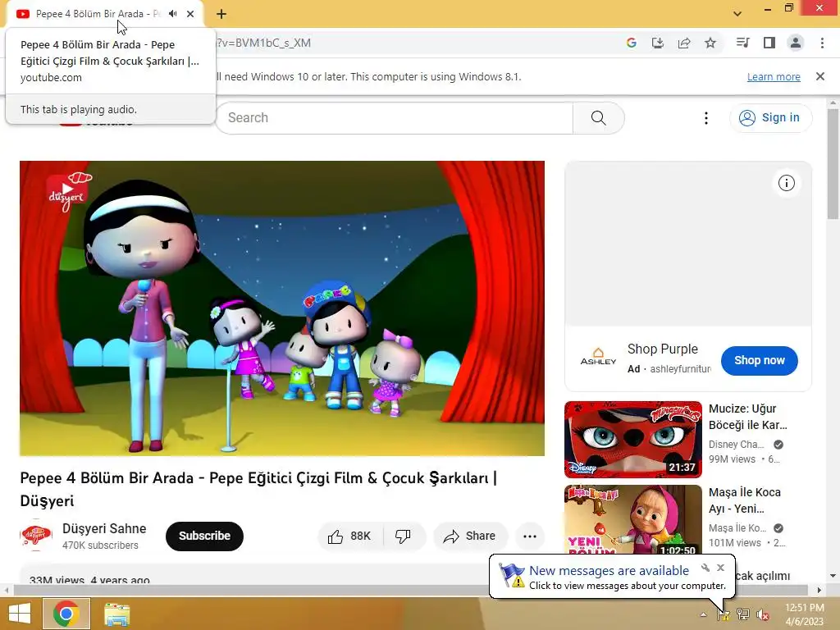
Task: Open volume muted speaker tray icon
Action: (x=762, y=614)
